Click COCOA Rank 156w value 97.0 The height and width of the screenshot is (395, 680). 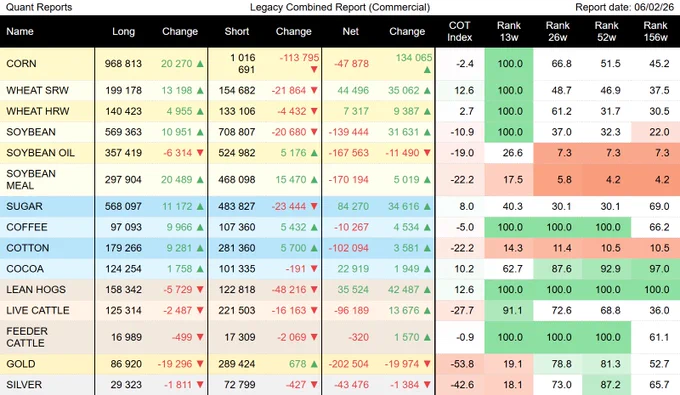pyautogui.click(x=659, y=269)
